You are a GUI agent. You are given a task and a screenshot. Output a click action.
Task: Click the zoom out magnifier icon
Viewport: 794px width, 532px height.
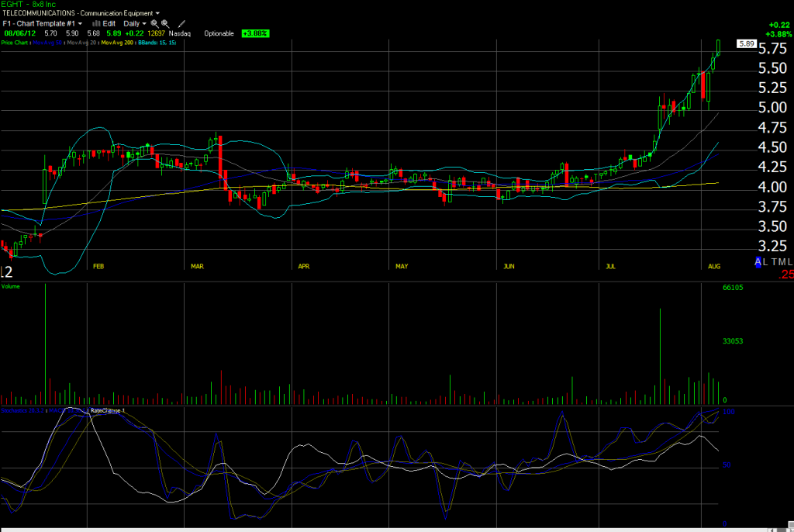[165, 23]
